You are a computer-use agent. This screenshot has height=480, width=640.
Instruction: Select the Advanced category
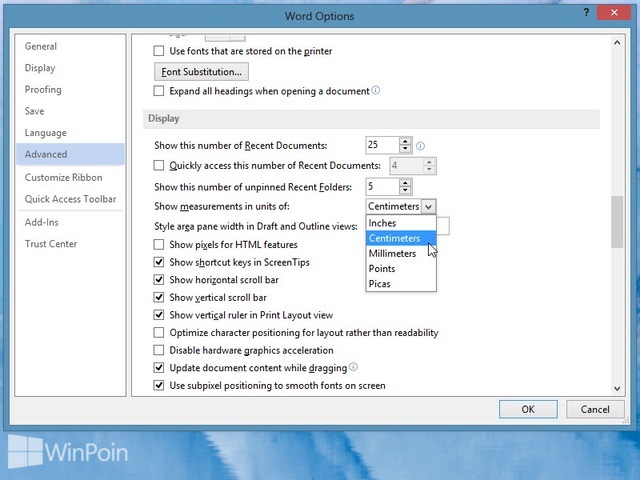tap(70, 154)
